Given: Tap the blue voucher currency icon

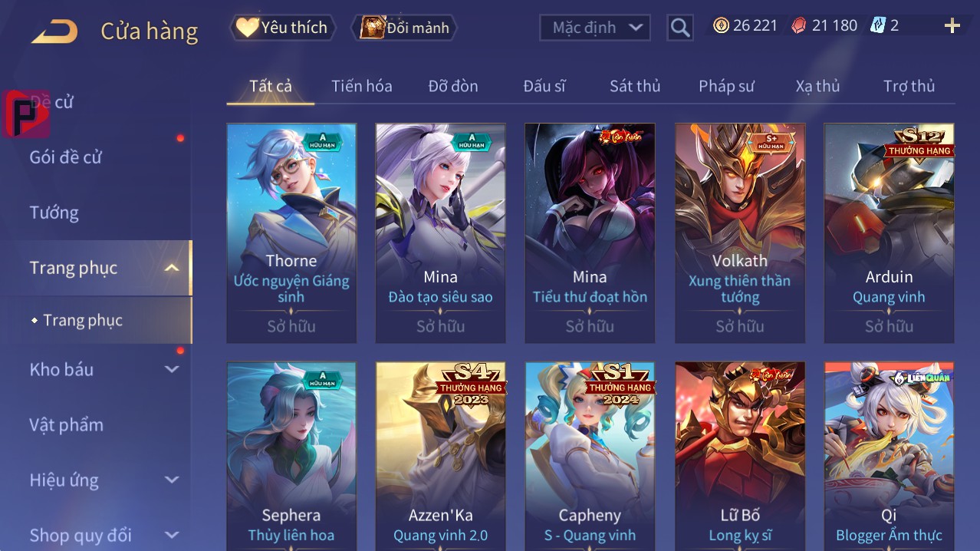Looking at the screenshot, I should click(877, 25).
